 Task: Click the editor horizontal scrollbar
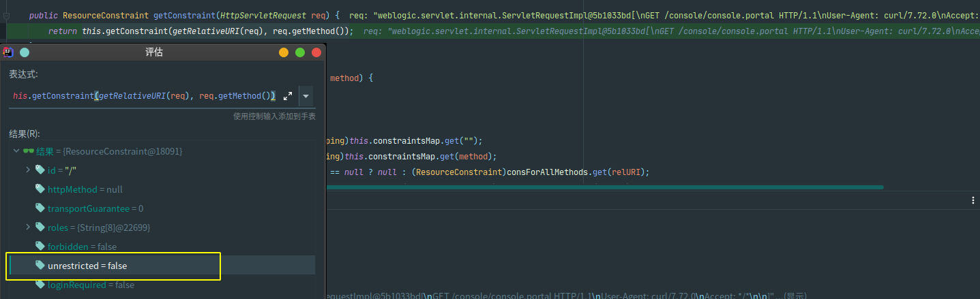coord(600,187)
